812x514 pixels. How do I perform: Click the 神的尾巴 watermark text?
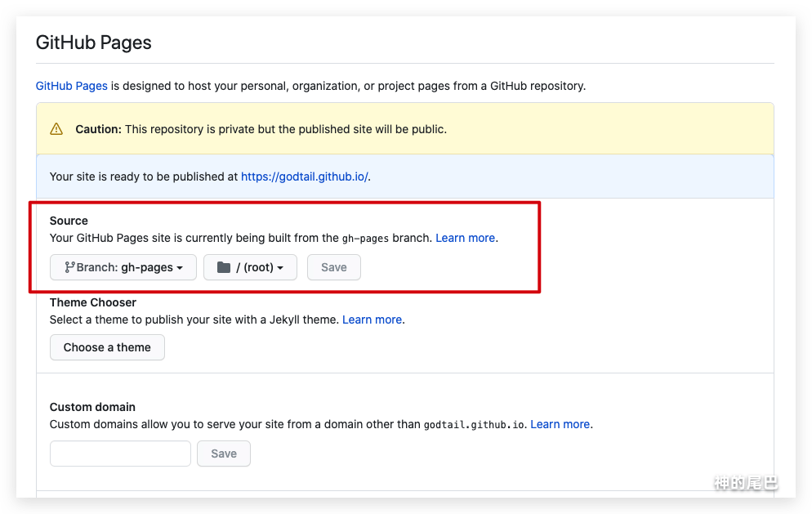pos(745,483)
